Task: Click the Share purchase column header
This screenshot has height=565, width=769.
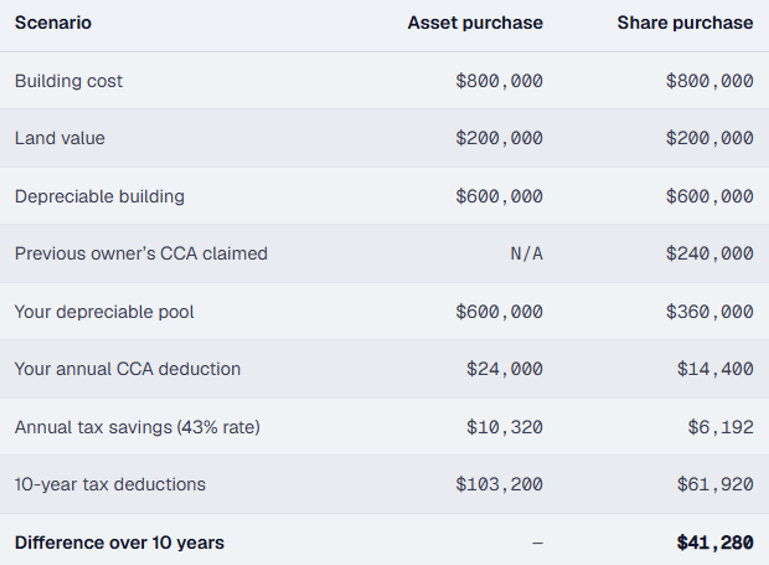Action: (x=685, y=23)
